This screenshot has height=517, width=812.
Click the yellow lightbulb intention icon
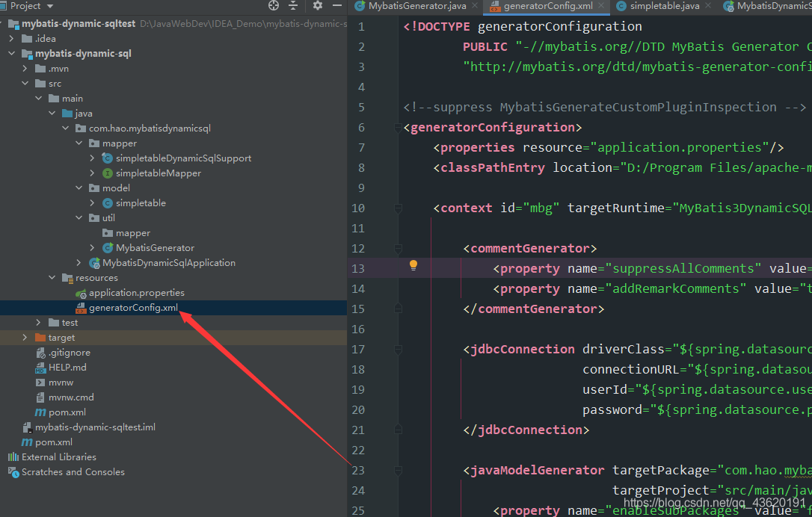click(x=413, y=265)
